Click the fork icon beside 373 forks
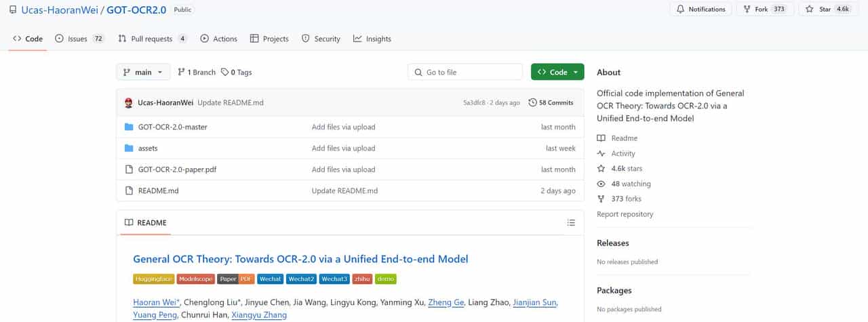 point(601,199)
